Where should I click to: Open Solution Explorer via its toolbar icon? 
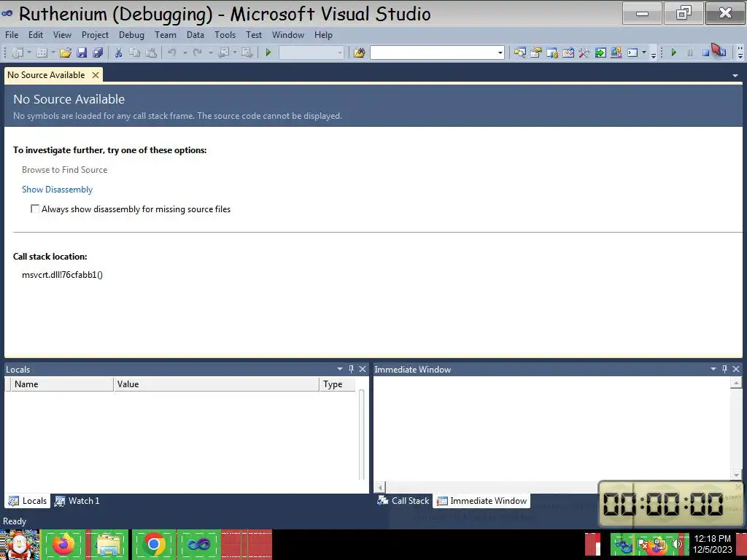(519, 52)
